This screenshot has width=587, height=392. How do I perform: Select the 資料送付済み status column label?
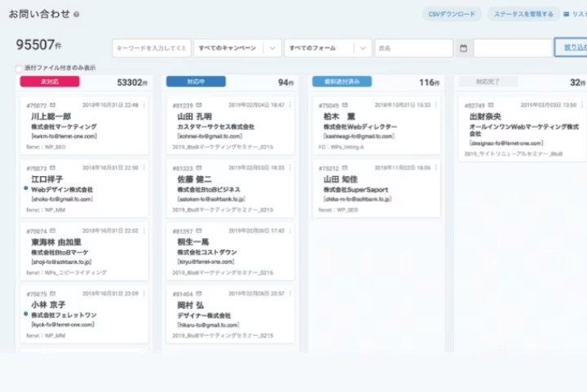point(342,81)
